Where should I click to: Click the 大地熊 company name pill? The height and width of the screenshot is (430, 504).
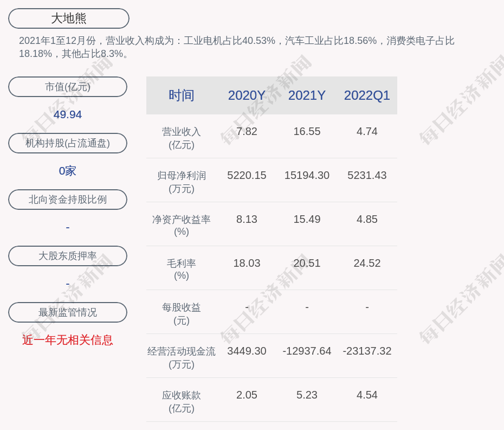coord(69,18)
